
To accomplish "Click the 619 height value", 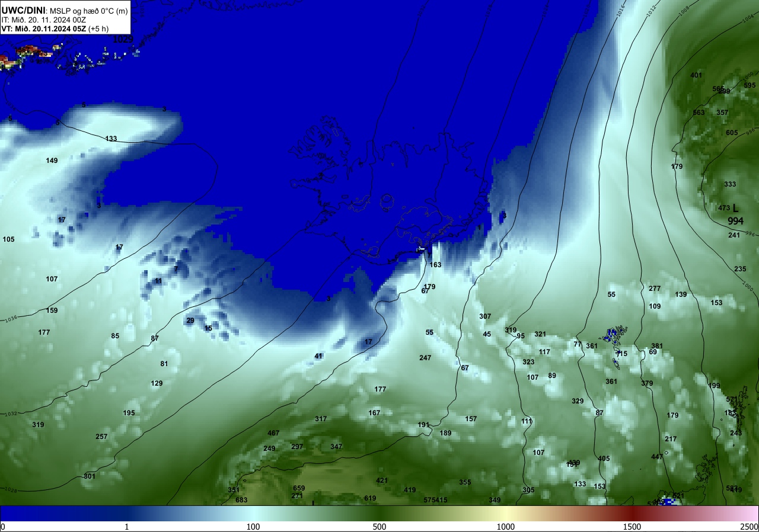I will click(370, 498).
